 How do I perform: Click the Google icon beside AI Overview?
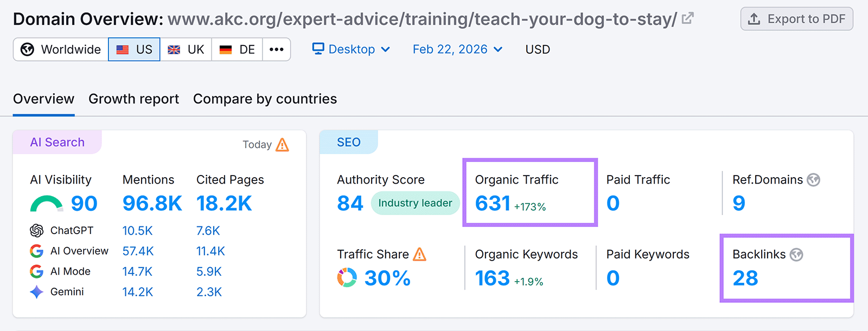[35, 251]
